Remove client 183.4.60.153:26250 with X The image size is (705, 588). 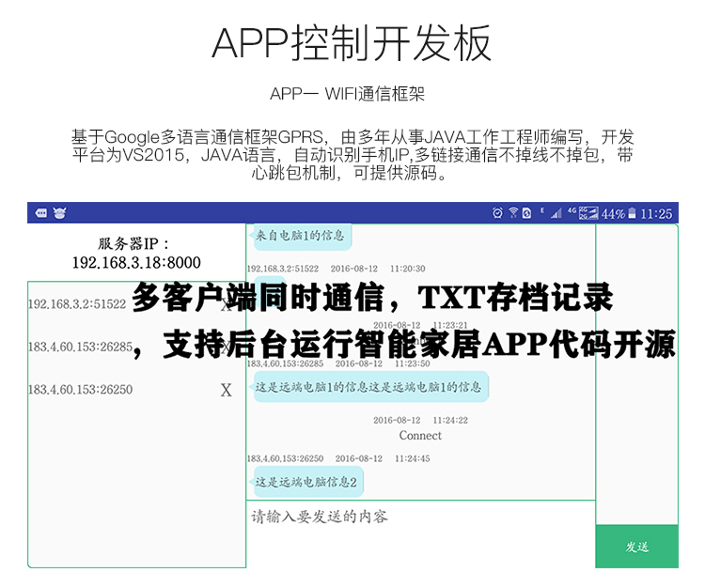click(x=226, y=391)
